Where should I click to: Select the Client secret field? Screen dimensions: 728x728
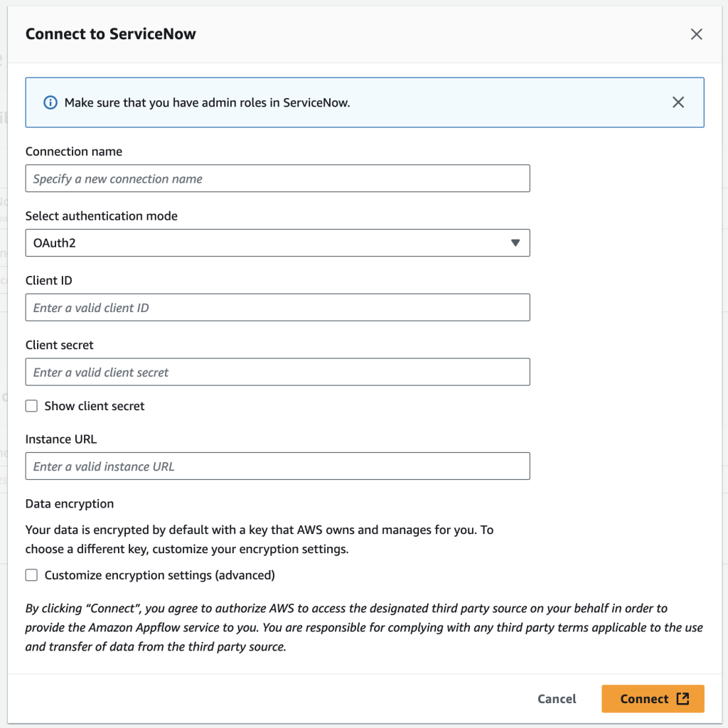click(x=277, y=372)
